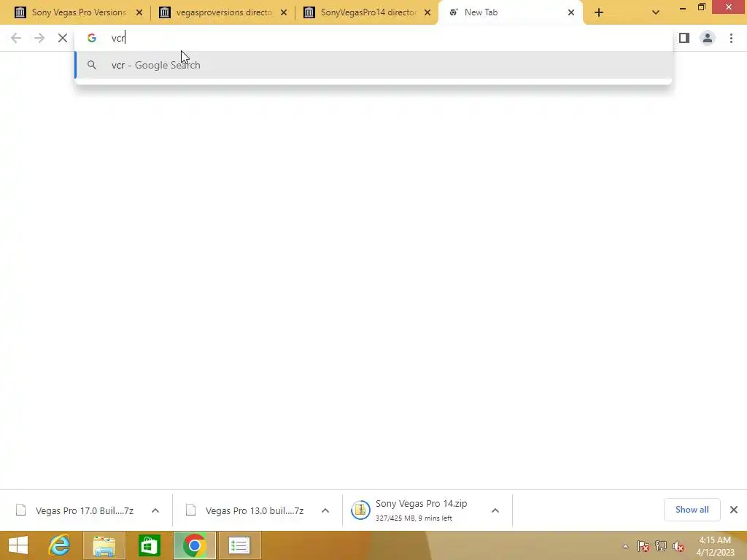
Task: Click the file icon of Vegas Pro 13.0 download
Action: pos(191,510)
